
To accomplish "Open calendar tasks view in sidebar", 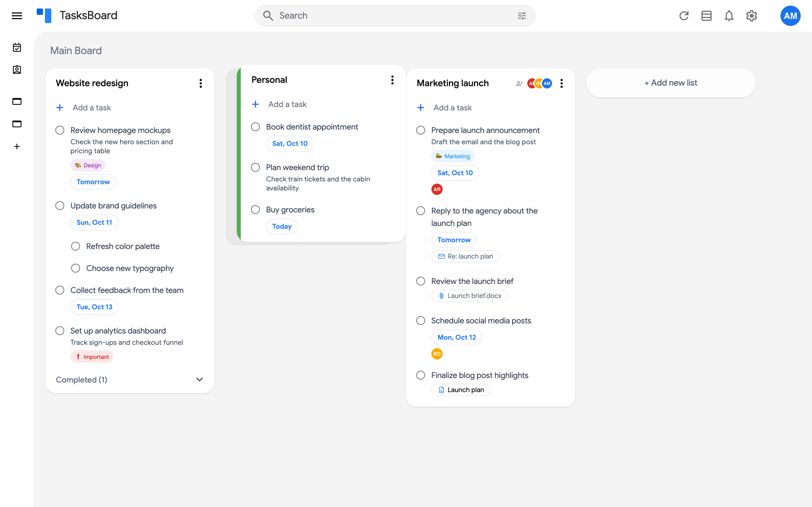I will click(x=17, y=48).
